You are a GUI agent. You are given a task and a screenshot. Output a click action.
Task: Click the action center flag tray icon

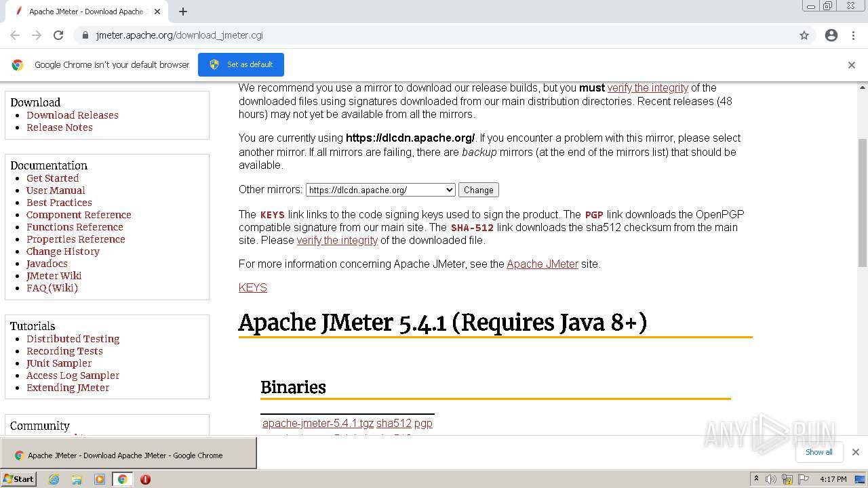coord(804,479)
